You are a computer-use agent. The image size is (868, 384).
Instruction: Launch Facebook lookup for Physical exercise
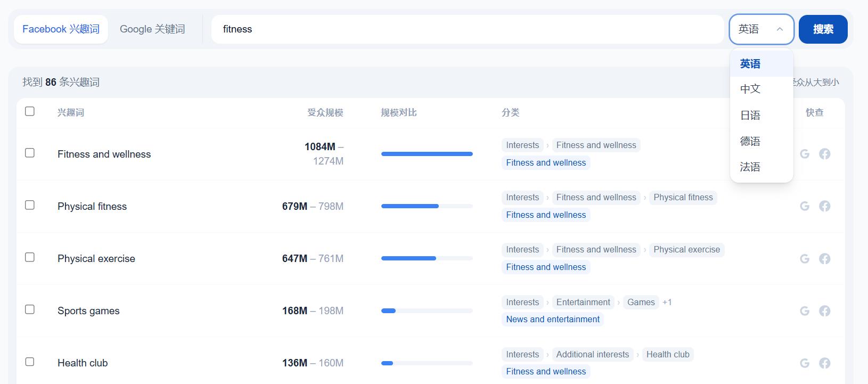[824, 258]
